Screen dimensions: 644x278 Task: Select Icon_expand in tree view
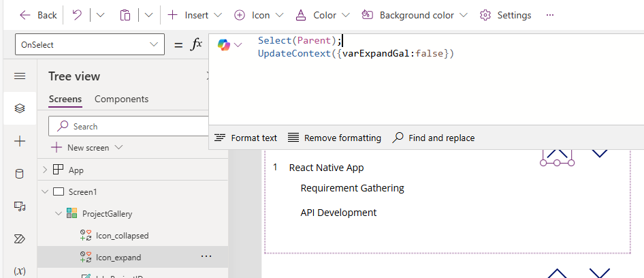point(118,258)
